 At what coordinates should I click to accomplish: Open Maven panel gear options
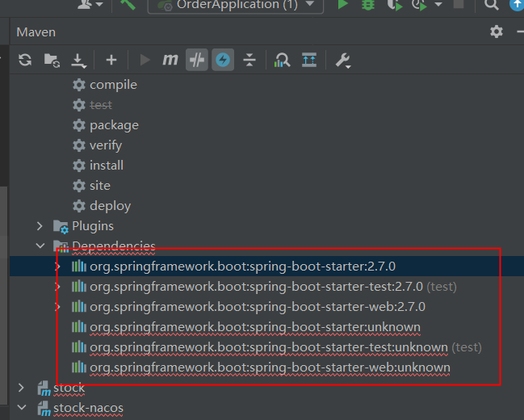(497, 31)
